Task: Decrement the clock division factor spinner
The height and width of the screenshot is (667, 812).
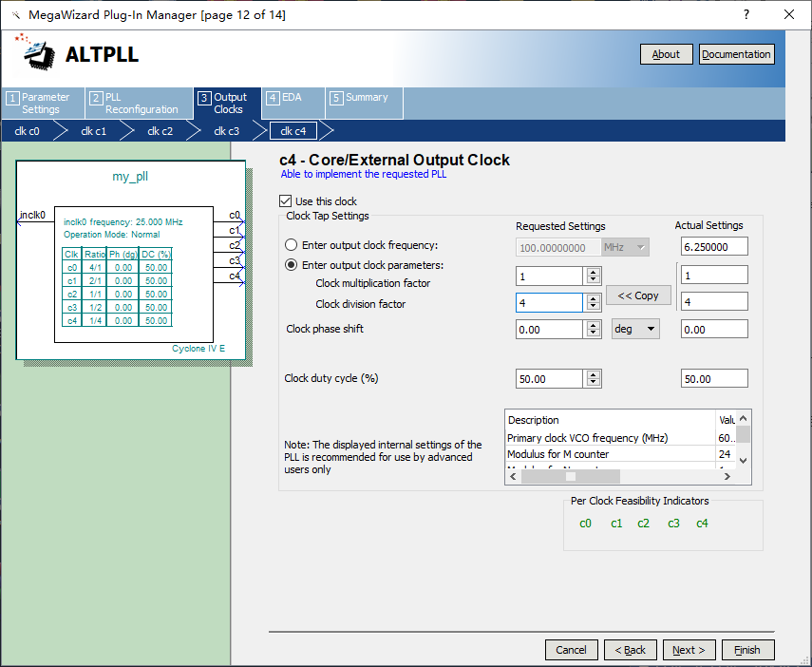Action: 594,307
